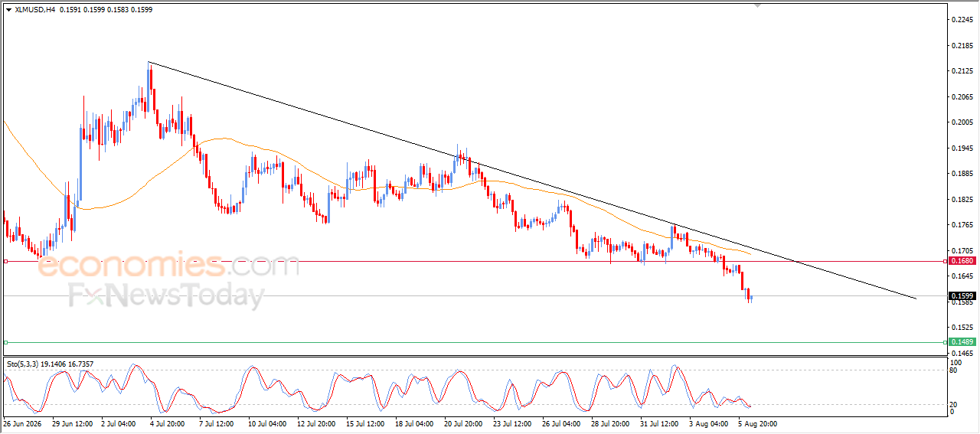980x434 pixels.
Task: Click the square handle of the 0.1680 line
Action: (x=6, y=261)
